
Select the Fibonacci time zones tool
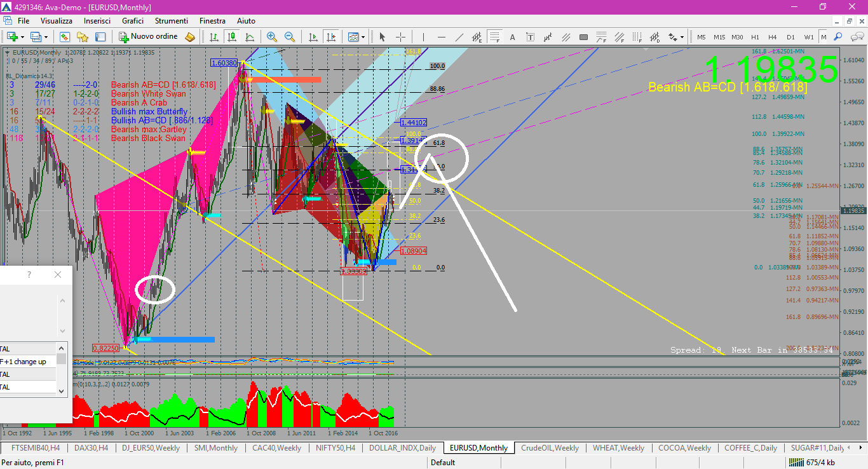[x=637, y=37]
